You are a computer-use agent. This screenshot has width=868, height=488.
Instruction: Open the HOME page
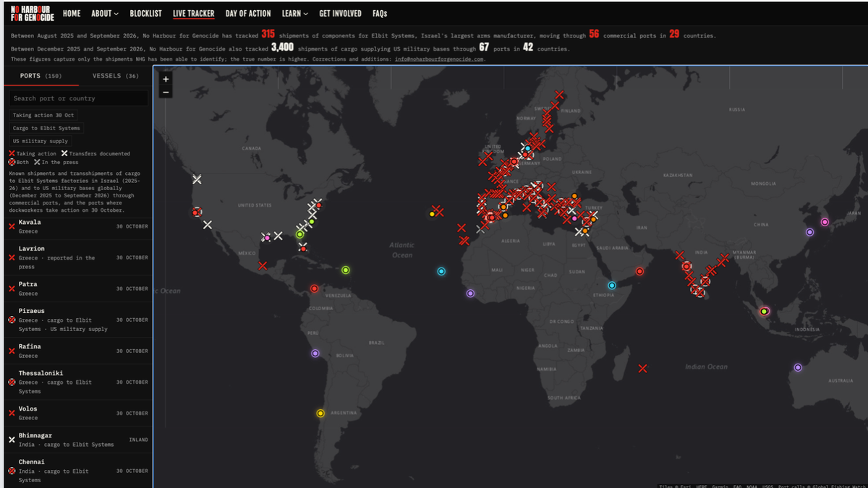point(72,13)
